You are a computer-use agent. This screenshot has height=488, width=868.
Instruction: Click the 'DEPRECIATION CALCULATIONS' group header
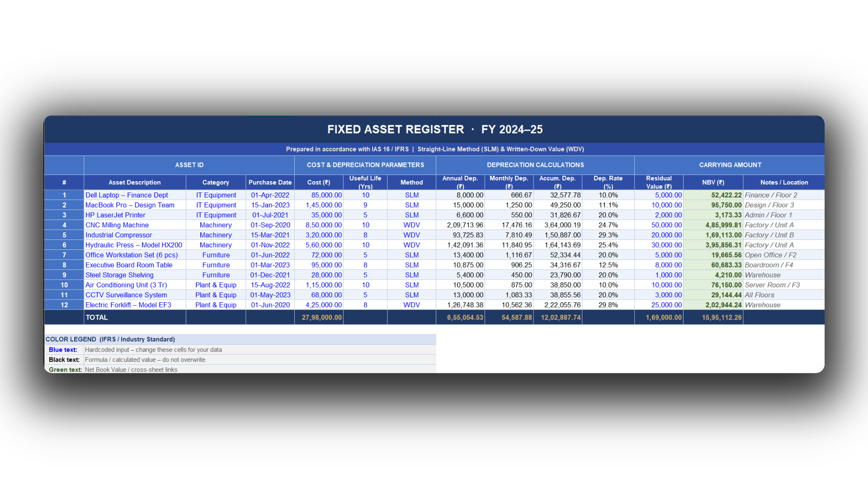click(535, 165)
